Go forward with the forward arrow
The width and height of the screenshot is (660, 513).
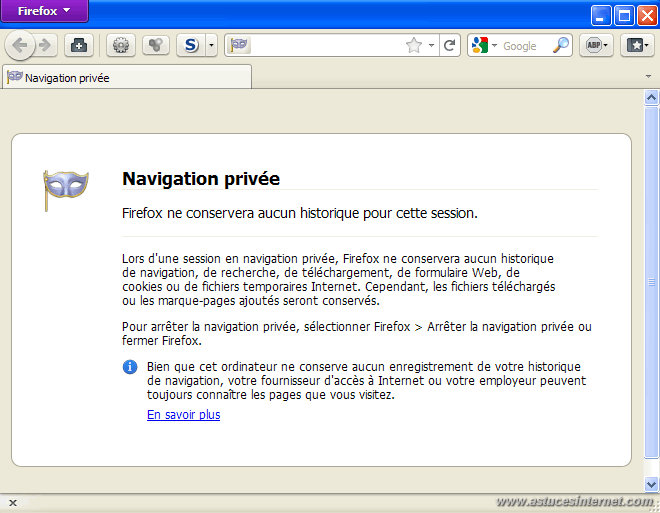tap(45, 45)
